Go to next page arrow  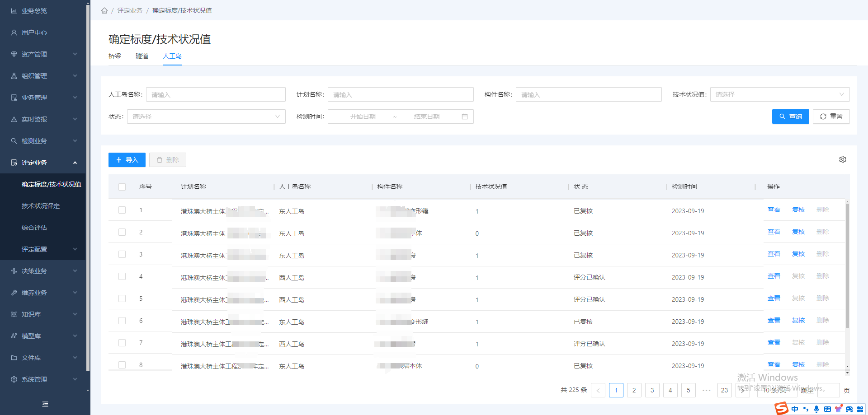(743, 390)
